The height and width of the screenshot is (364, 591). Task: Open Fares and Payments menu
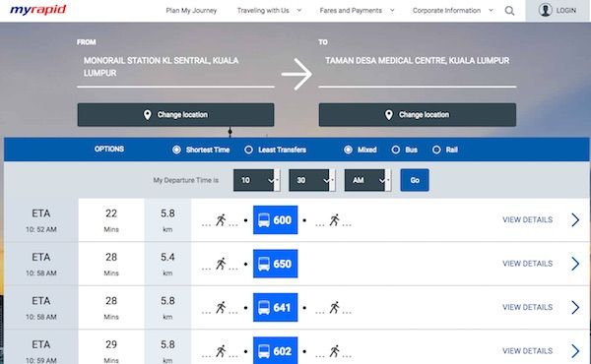pos(351,11)
